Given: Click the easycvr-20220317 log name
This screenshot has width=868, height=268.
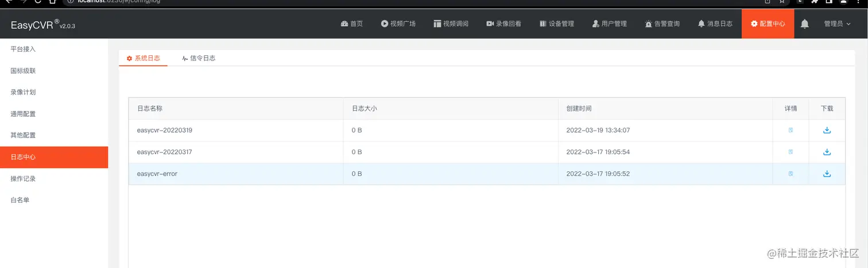Looking at the screenshot, I should (165, 152).
